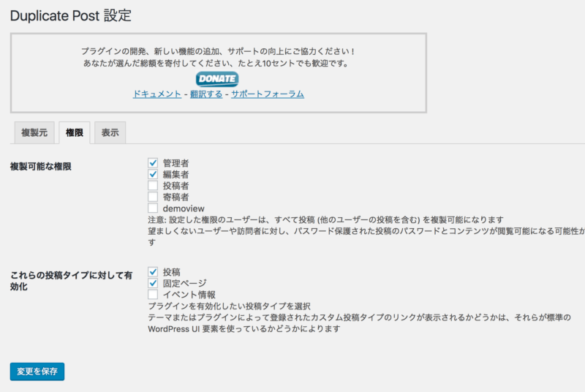
Task: Click the イベント情報 label text
Action: point(189,295)
